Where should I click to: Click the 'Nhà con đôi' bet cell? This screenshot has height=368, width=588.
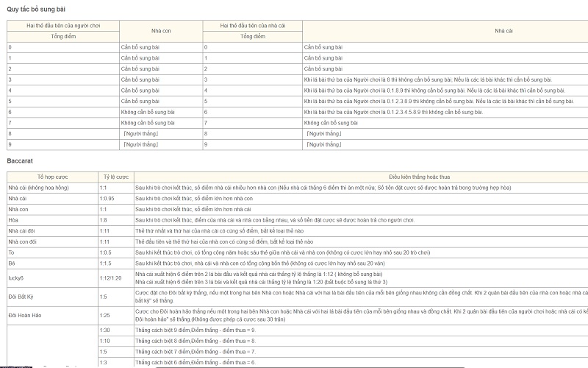pos(24,241)
